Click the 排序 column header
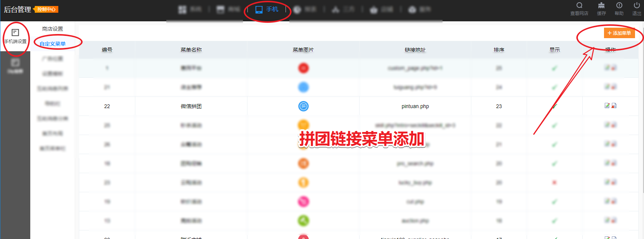The height and width of the screenshot is (239, 644). (x=499, y=50)
